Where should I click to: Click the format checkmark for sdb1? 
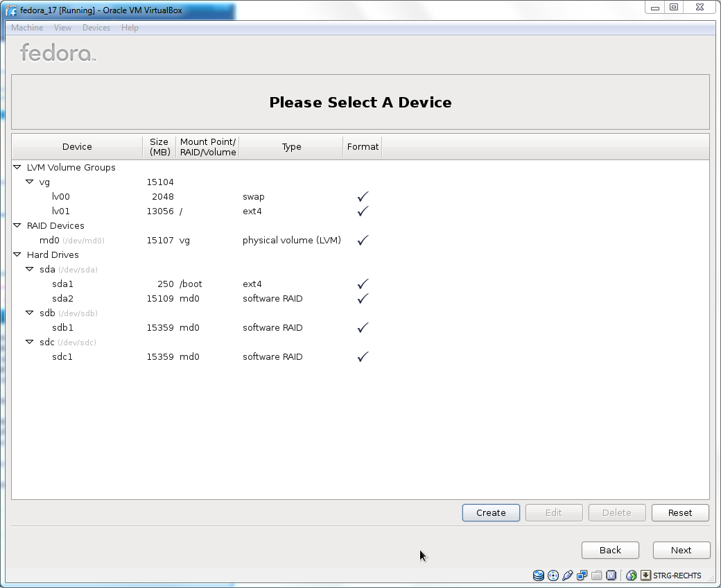363,327
